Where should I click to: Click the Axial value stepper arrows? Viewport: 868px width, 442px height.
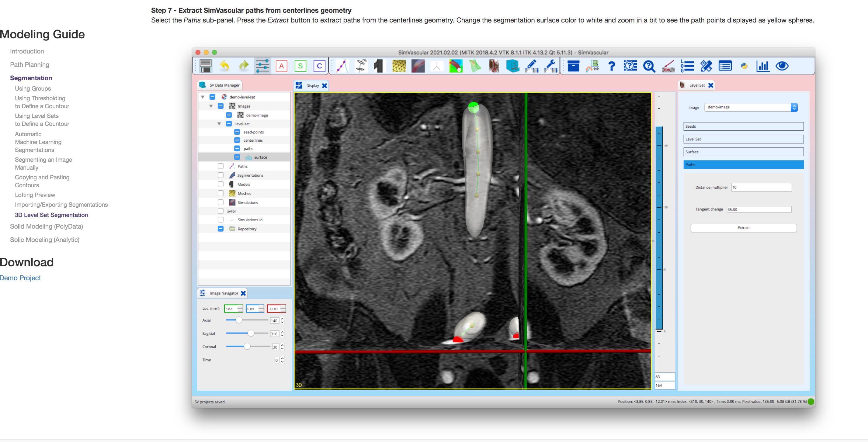click(282, 321)
